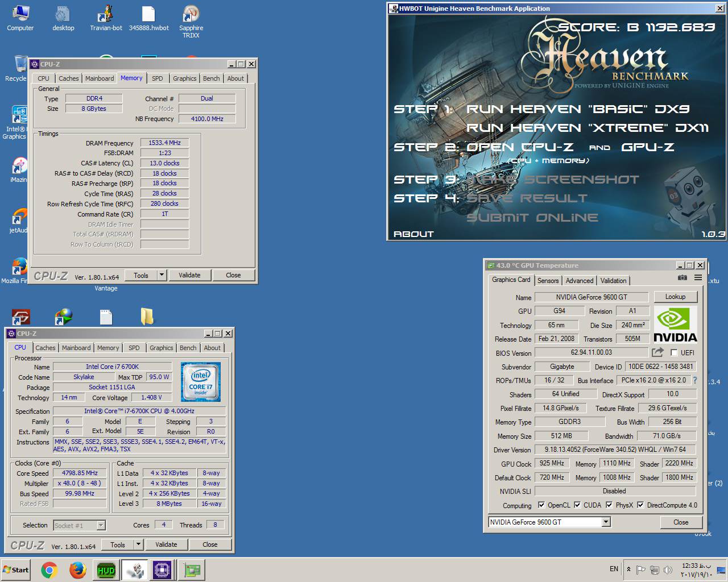Click Save Result in Heaven window
This screenshot has height=582, width=728.
(x=527, y=198)
